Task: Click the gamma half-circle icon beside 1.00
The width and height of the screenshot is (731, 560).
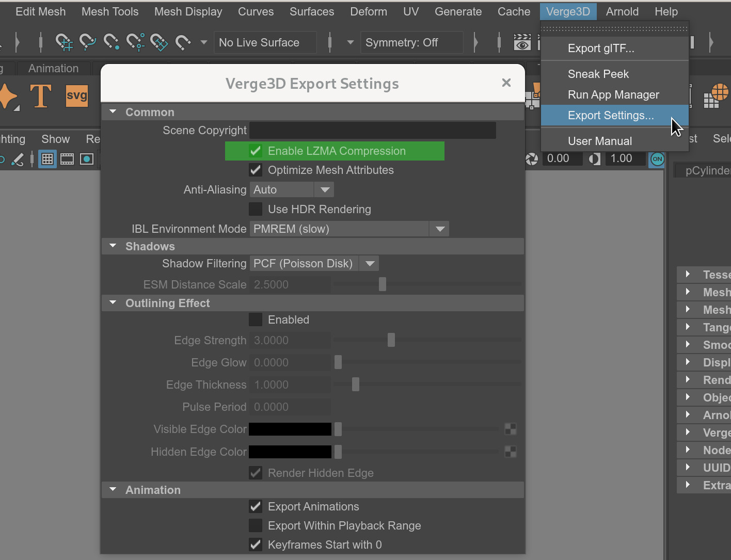Action: [594, 159]
